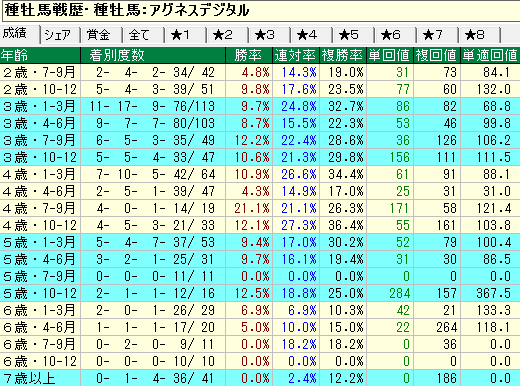Screen dimensions: 520x386
Task: Select the ★2 tab
Action: coord(228,35)
